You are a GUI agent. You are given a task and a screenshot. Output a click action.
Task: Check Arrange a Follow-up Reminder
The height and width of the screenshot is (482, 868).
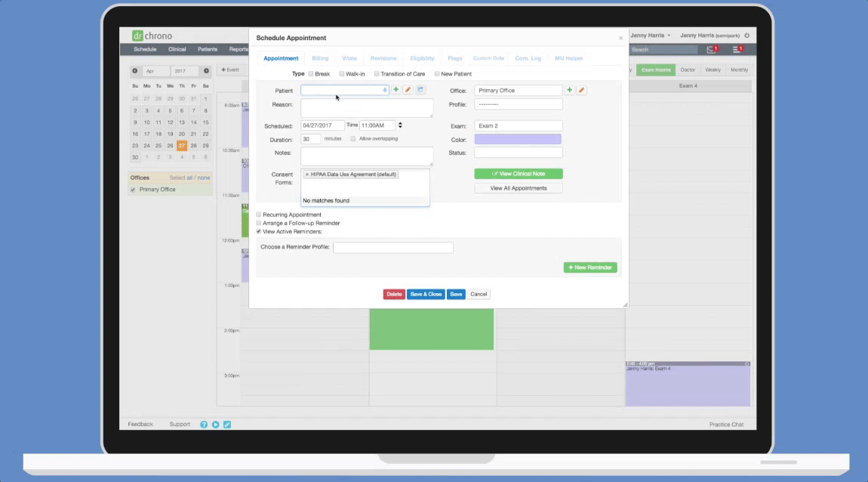(259, 224)
